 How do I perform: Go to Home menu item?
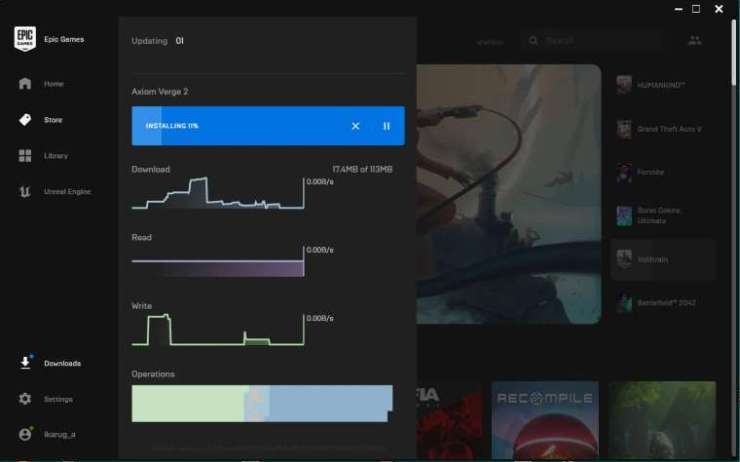click(54, 84)
